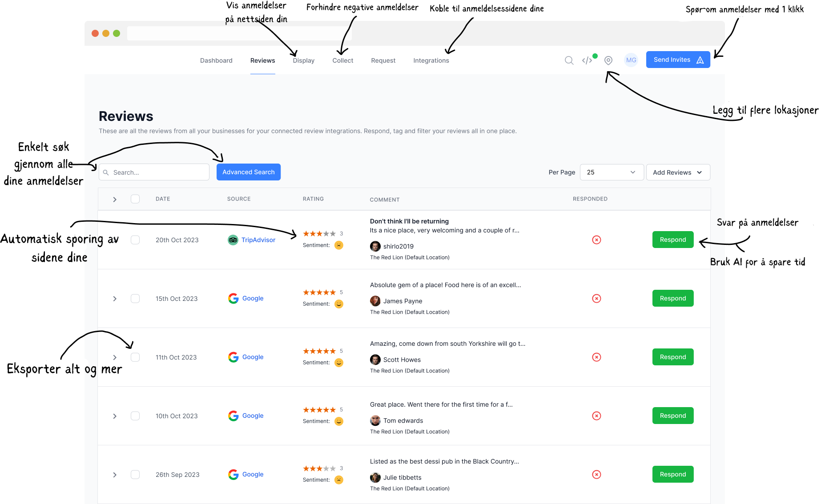Click not-responded icon for James Payne review
The height and width of the screenshot is (504, 821).
tap(597, 299)
